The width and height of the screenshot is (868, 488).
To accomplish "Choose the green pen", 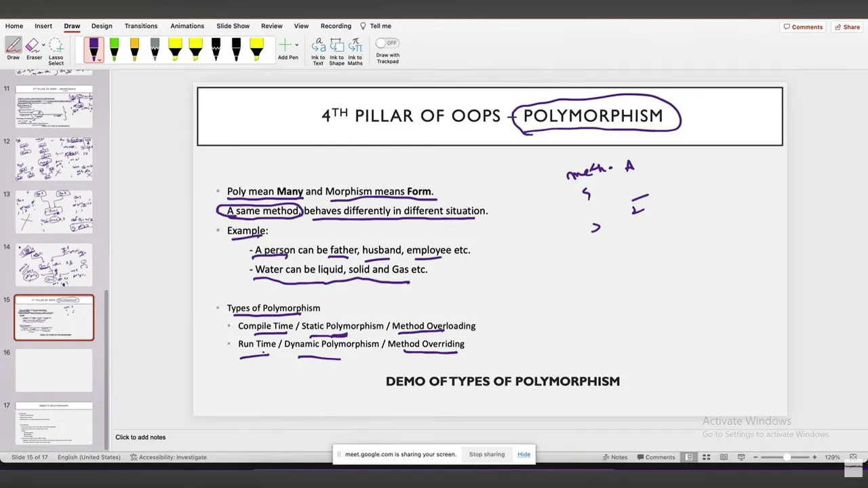I will [x=114, y=49].
